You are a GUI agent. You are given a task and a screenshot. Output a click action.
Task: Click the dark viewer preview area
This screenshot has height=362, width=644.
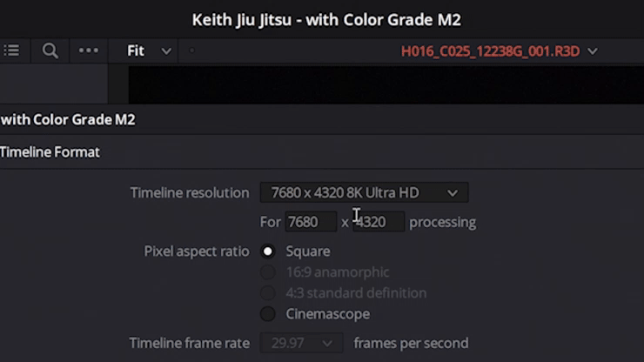click(386, 85)
